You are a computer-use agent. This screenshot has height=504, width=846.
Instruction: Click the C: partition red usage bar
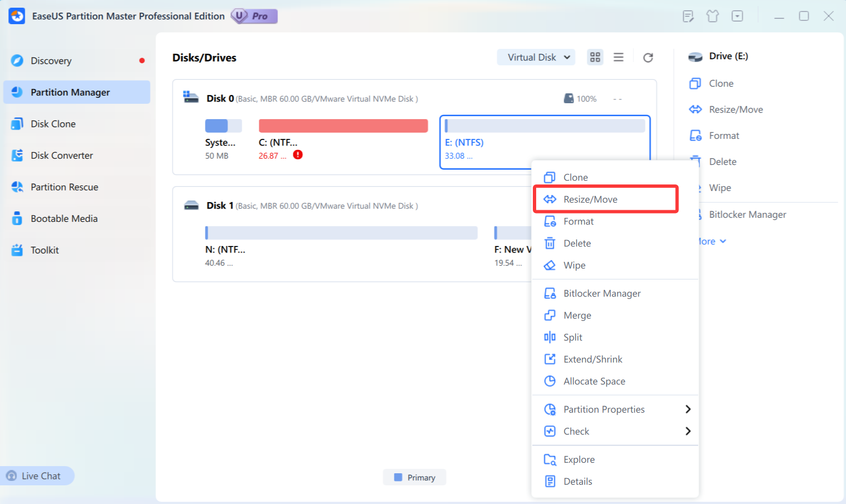click(343, 126)
